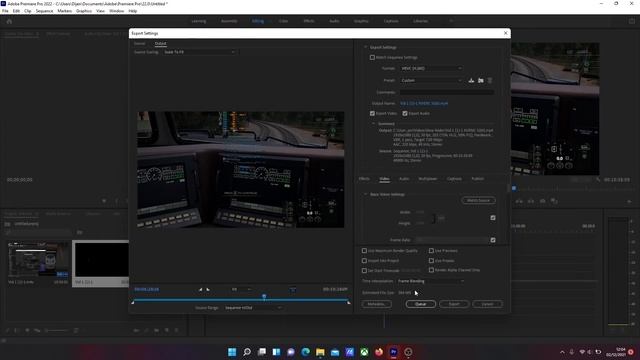Open taskbar Search
The width and height of the screenshot is (640, 360).
[x=247, y=352]
